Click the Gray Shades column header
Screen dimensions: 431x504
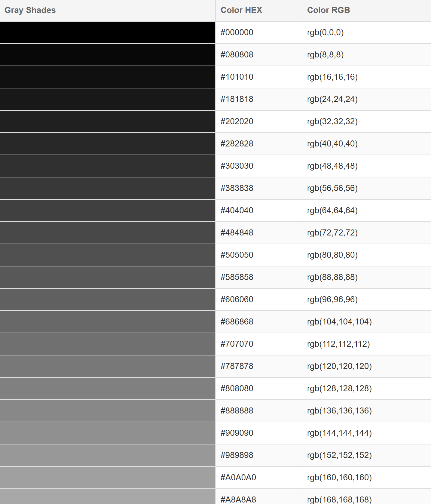coord(30,10)
